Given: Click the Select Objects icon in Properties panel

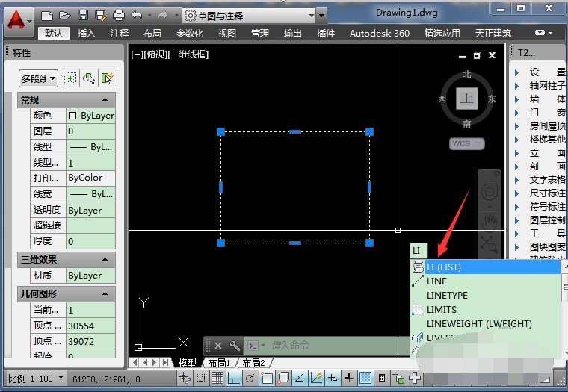Looking at the screenshot, I should coord(89,78).
